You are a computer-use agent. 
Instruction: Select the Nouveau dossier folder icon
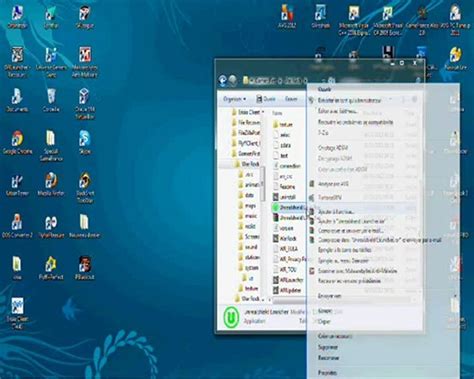click(84, 226)
